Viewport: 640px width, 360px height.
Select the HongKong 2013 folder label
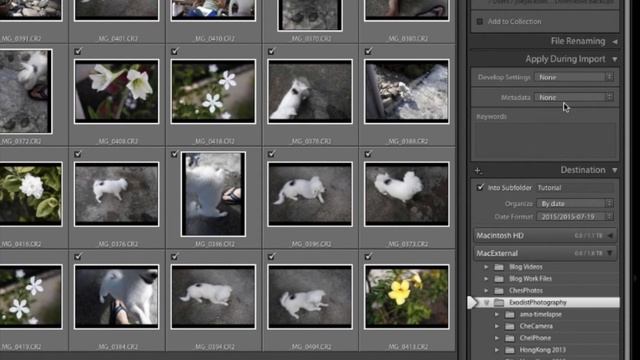pos(542,350)
